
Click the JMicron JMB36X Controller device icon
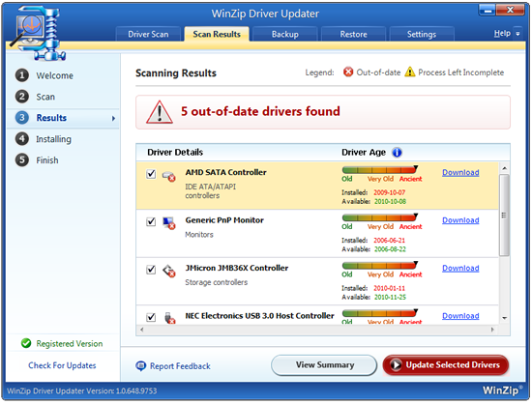(168, 272)
